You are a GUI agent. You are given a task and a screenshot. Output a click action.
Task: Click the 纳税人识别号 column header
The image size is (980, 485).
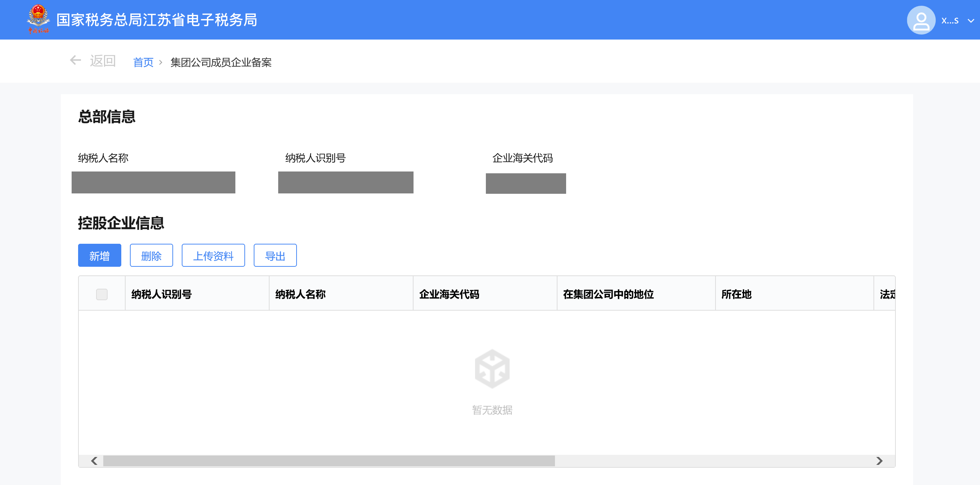point(161,294)
